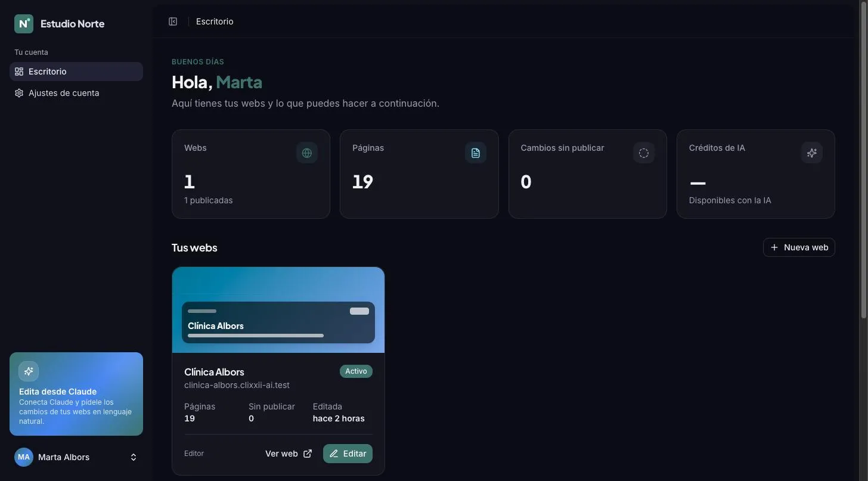Image resolution: width=868 pixels, height=481 pixels.
Task: Click the 'BUENOS DÍAS' label
Action: click(198, 61)
